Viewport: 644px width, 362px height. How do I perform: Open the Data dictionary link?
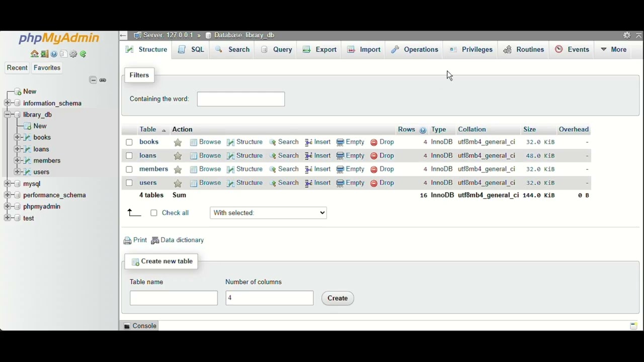[182, 240]
